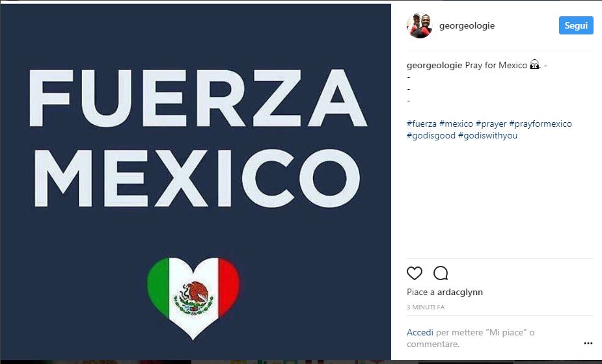Click the Fuerza Mexico post image
The image size is (602, 364).
(x=195, y=182)
